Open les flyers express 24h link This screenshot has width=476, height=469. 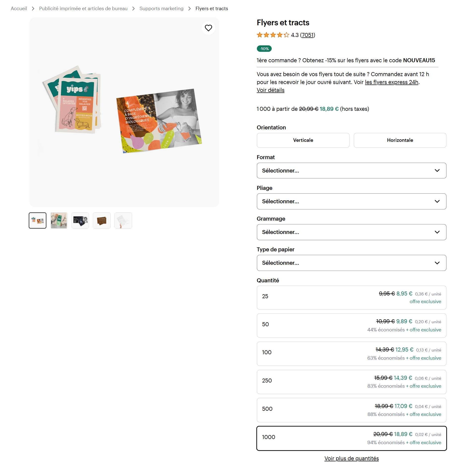pos(391,82)
